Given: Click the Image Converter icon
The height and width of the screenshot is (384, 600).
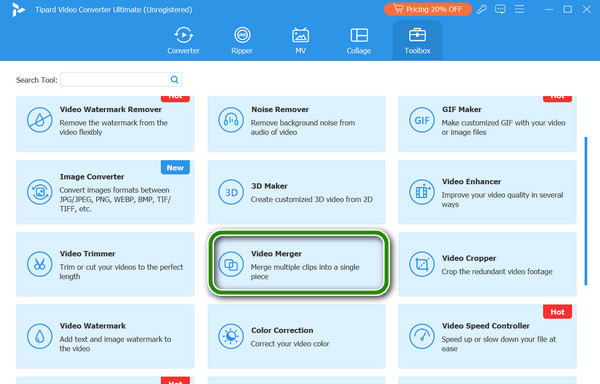Looking at the screenshot, I should (x=39, y=192).
